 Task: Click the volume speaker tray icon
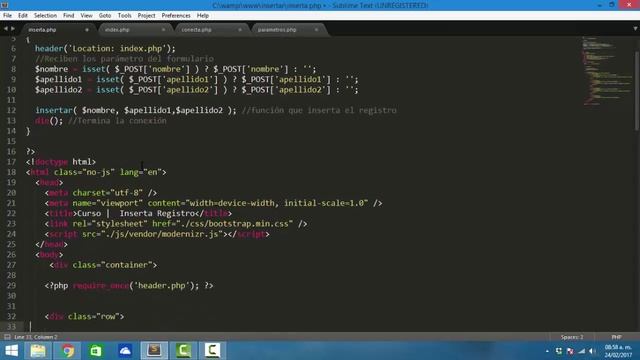coord(592,351)
